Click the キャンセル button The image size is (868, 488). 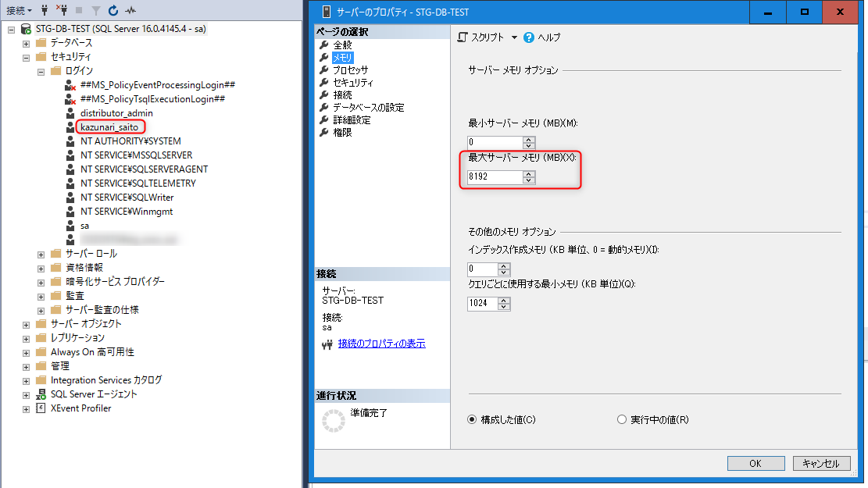821,464
